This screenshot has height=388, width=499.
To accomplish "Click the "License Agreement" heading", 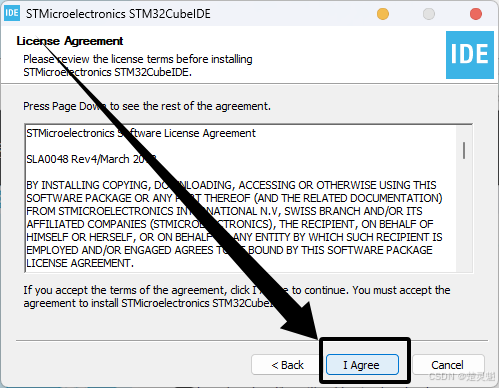I will tap(70, 41).
